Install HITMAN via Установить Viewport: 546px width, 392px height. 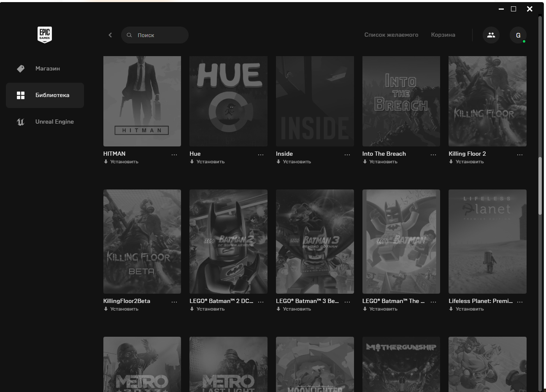pos(121,162)
